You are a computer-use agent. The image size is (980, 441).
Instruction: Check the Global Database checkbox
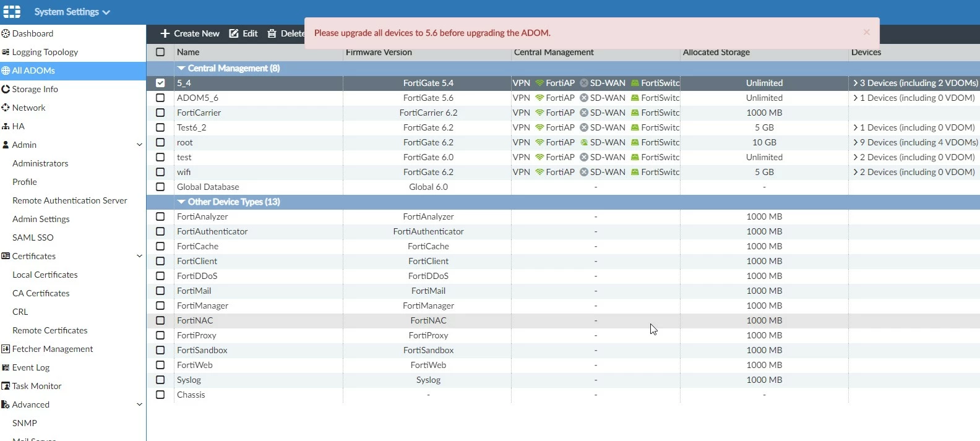[160, 187]
